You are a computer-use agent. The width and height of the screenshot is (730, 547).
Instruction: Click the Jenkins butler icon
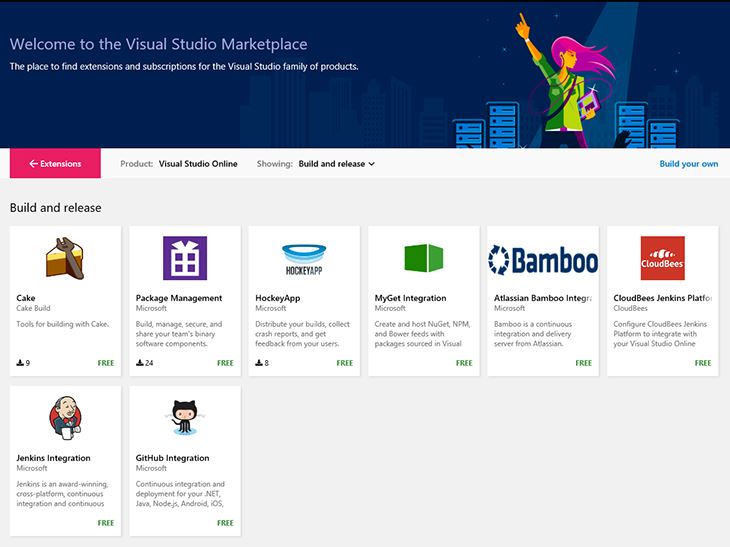(65, 418)
